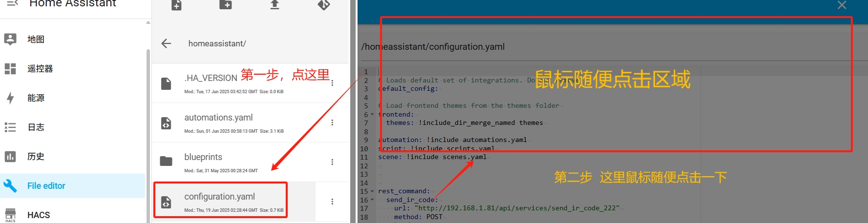This screenshot has height=223, width=868.
Task: Open the 遥控器 dashboard icon in sidebar
Action: tap(10, 69)
